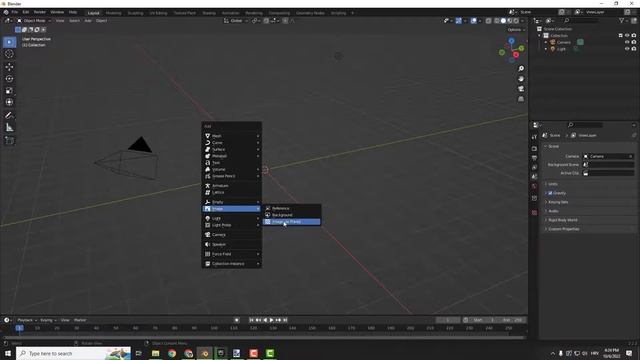
Task: Expand the Custom Properties panel
Action: (x=588, y=229)
